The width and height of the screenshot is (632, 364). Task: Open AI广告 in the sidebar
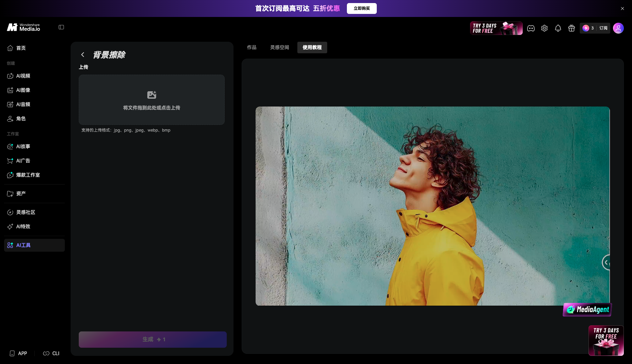click(34, 161)
